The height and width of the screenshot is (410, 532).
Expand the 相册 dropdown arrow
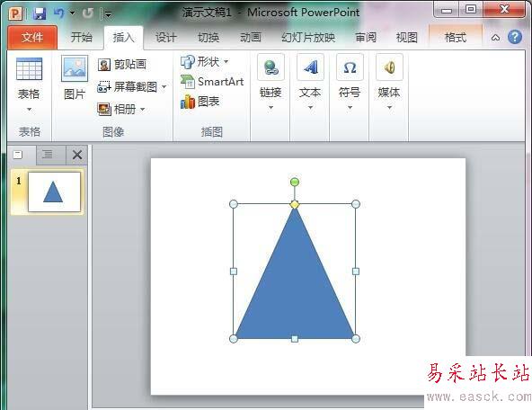click(x=143, y=110)
